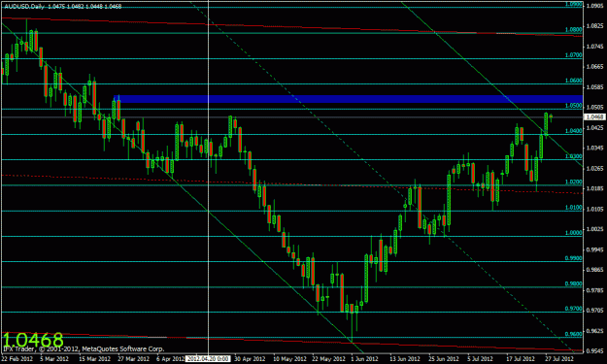
Task: Select the 1.0600 horizontal level label
Action: point(573,81)
